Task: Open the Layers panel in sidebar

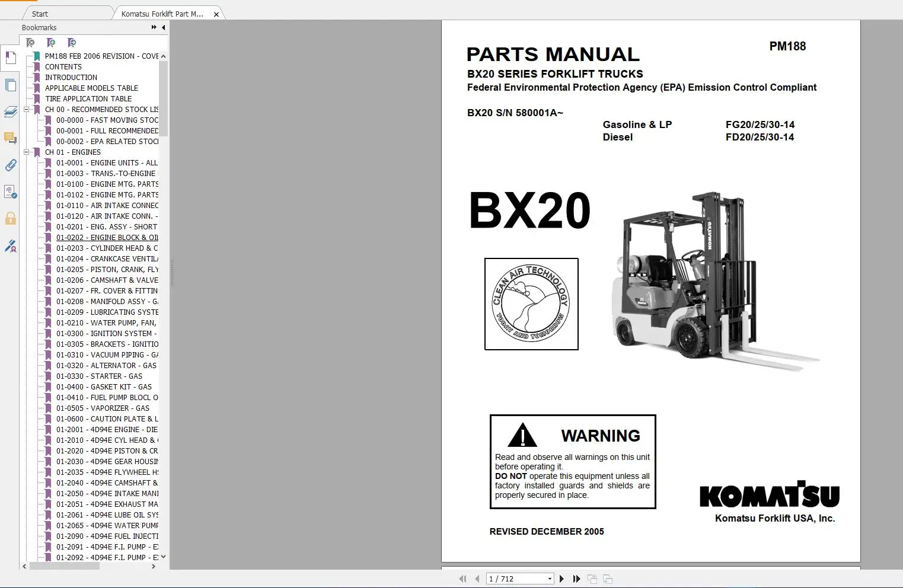Action: [x=10, y=112]
